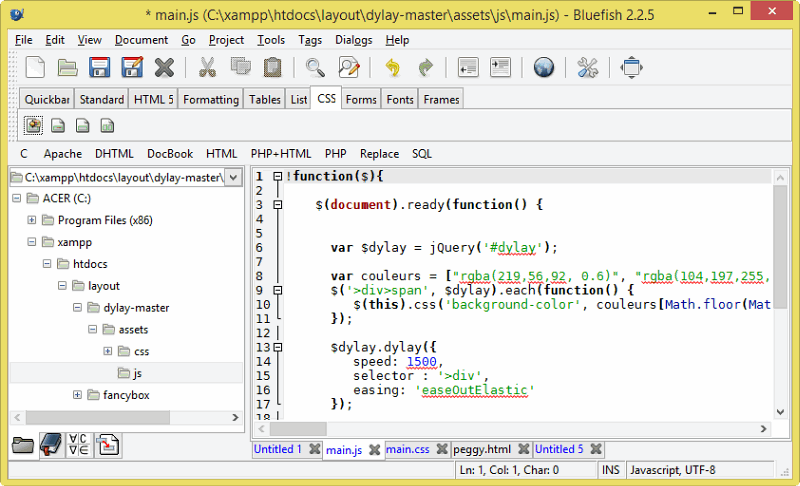Close the Untitled 5 document tab

click(596, 449)
